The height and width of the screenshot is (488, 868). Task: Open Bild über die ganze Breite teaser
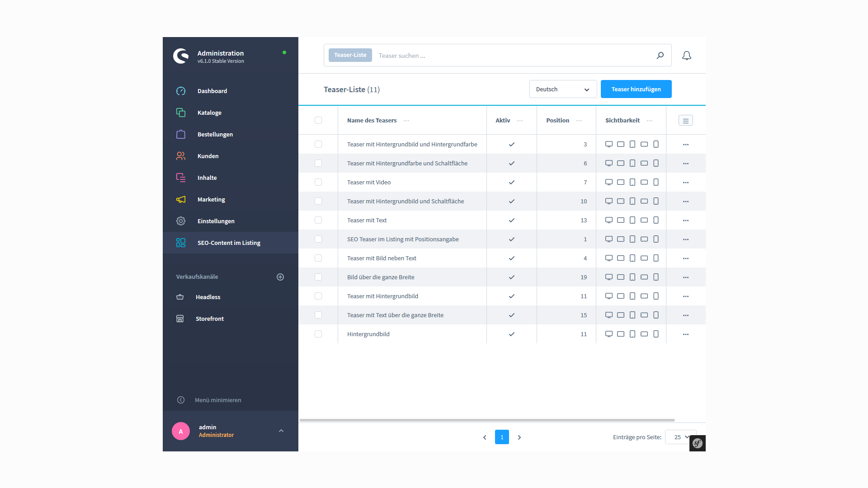[x=381, y=277]
